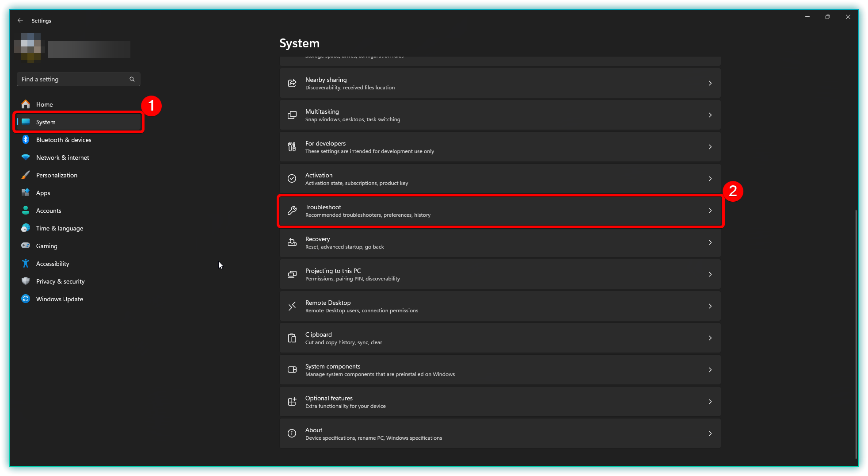Expand the Nearby sharing chevron
This screenshot has width=868, height=476.
(x=710, y=84)
